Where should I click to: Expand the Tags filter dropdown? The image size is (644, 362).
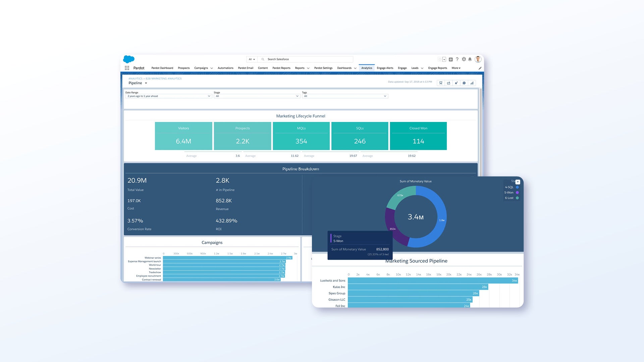point(345,96)
